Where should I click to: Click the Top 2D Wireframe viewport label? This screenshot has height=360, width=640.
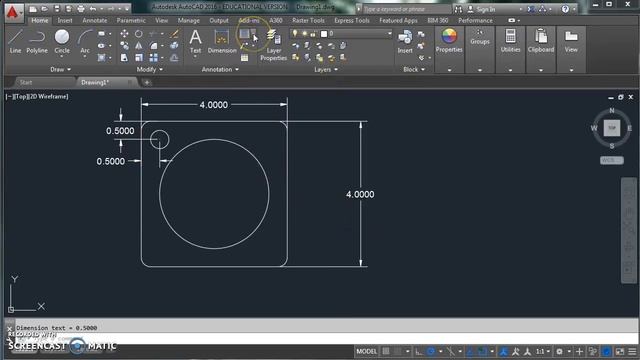click(x=37, y=96)
